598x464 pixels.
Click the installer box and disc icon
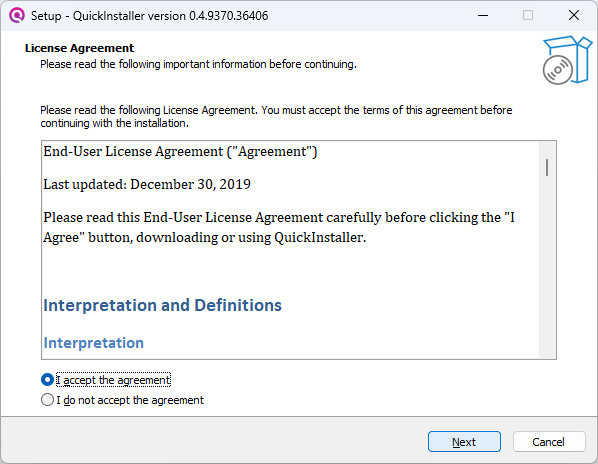(x=567, y=60)
